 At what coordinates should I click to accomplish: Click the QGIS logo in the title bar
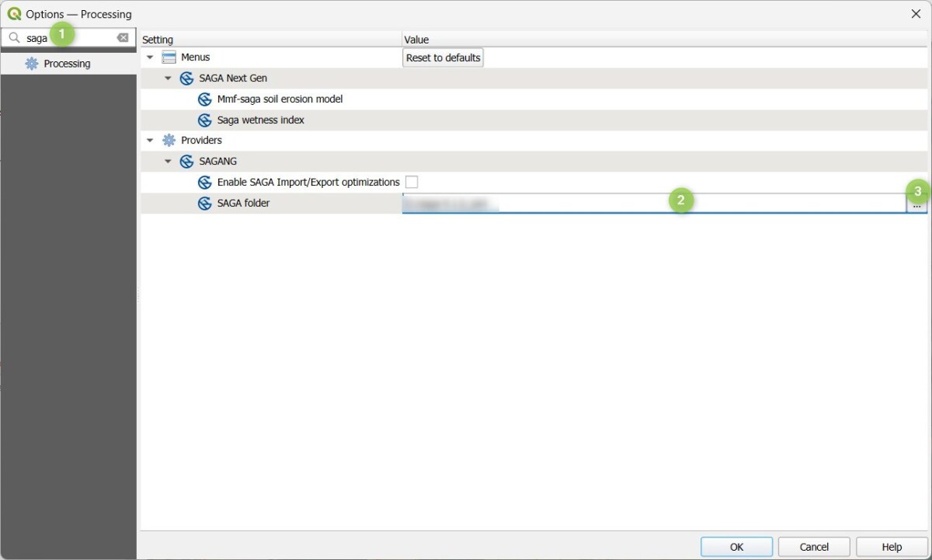[x=14, y=14]
